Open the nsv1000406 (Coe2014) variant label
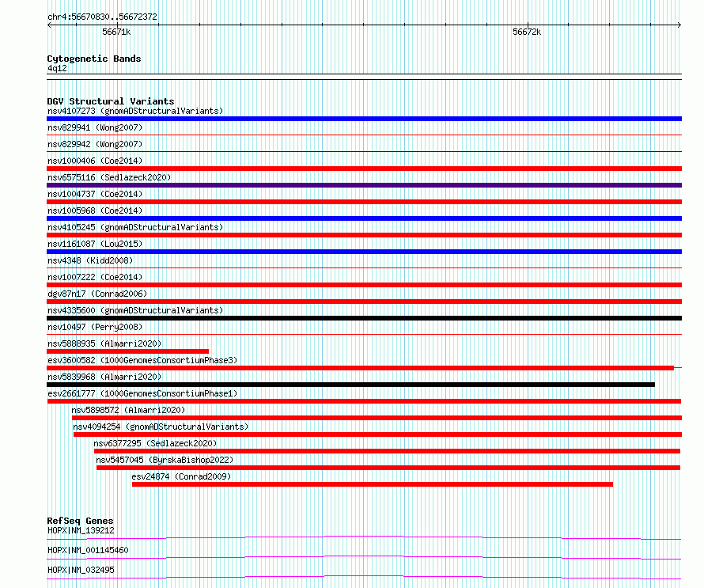 95,161
